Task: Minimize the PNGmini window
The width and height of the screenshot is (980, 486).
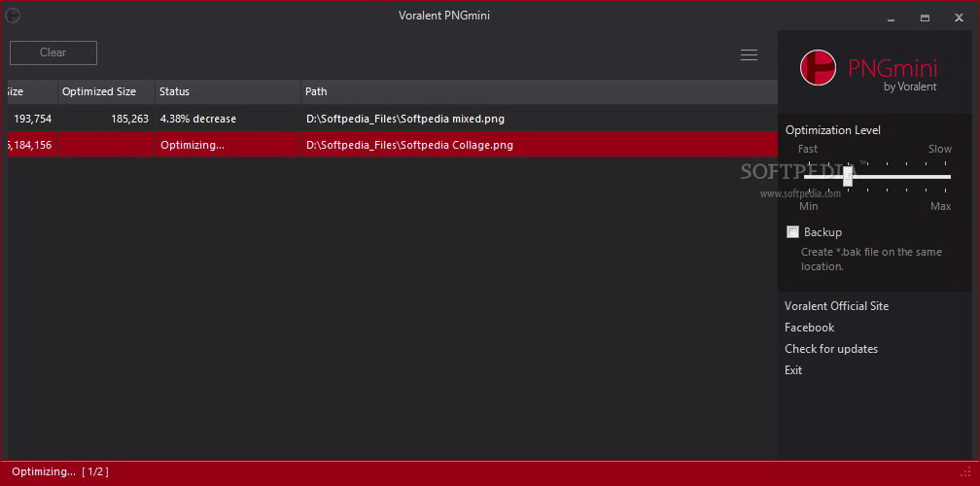Action: pos(892,18)
